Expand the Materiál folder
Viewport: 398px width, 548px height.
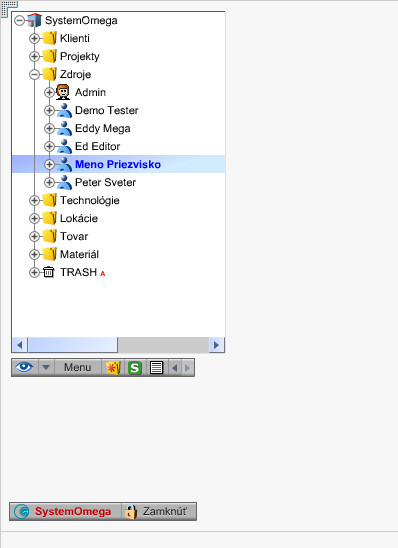pos(34,254)
